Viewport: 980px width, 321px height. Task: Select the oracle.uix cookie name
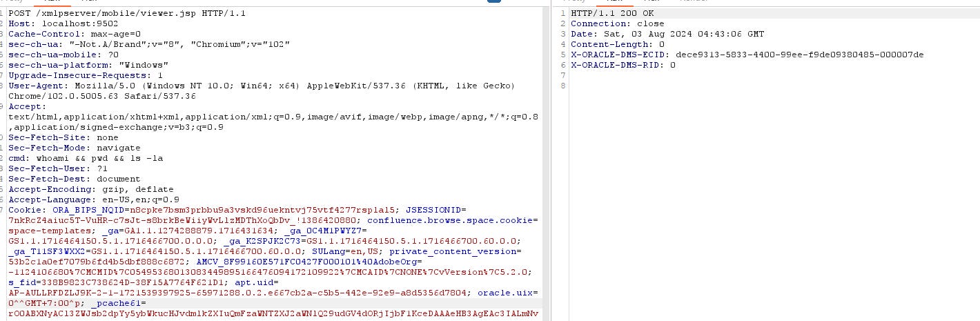point(505,293)
